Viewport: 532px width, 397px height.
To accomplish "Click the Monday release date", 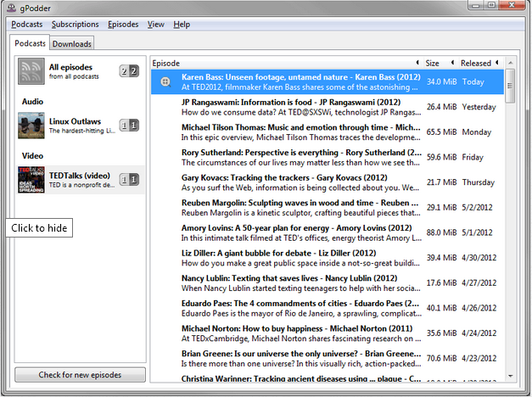I will (x=476, y=132).
